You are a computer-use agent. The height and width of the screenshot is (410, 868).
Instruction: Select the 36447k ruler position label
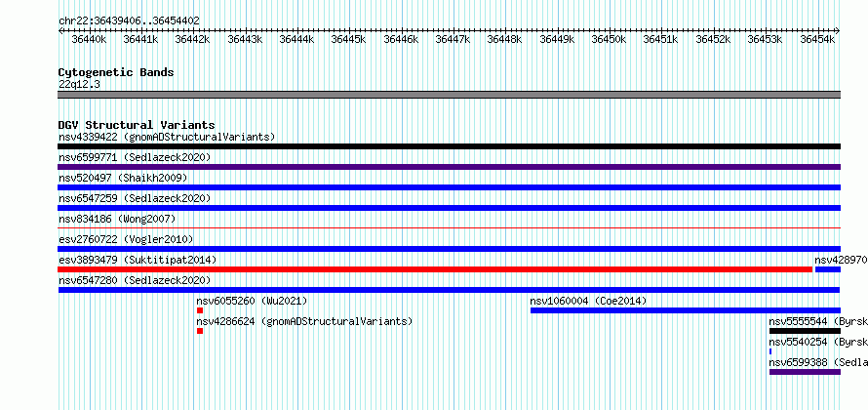click(453, 39)
